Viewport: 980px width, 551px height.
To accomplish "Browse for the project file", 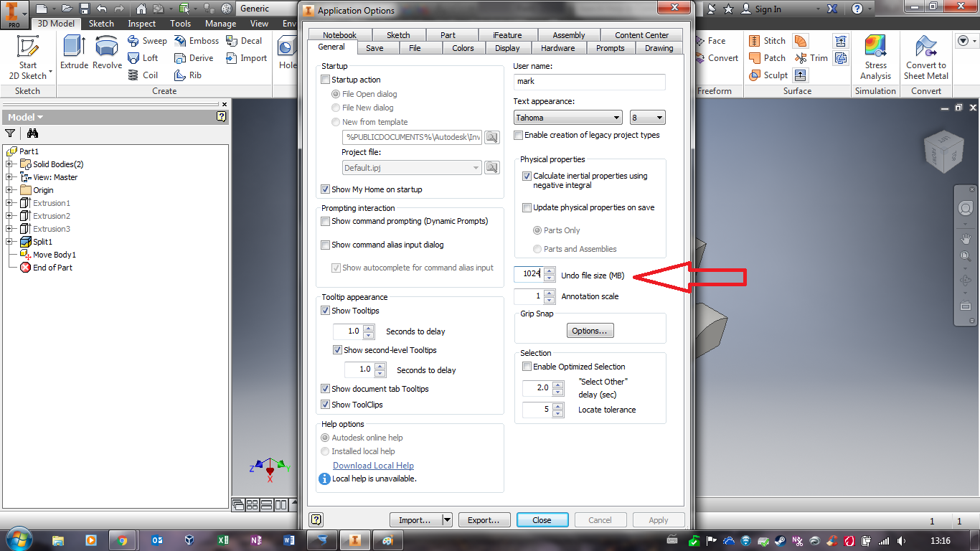I will tap(491, 168).
